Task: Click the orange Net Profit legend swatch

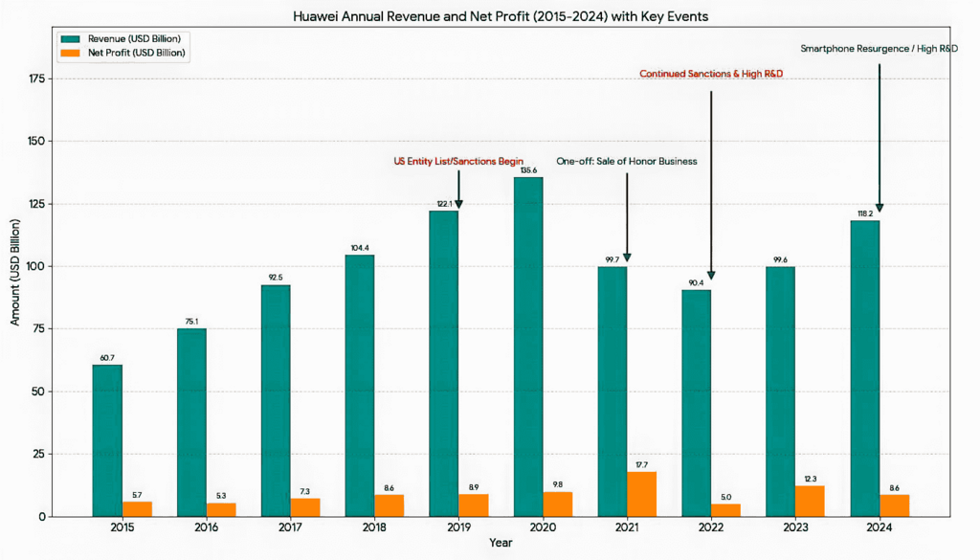Action: tap(72, 54)
